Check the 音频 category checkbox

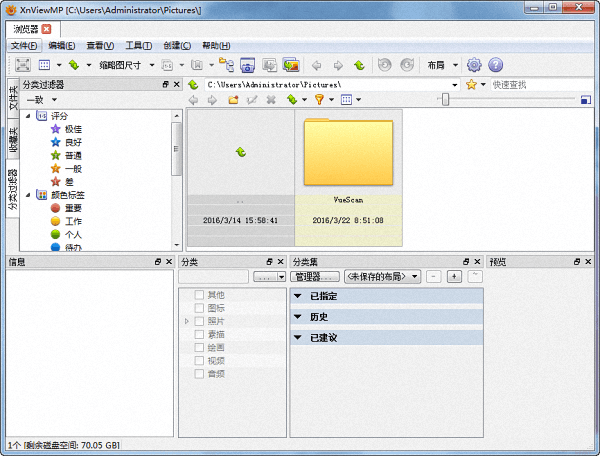point(199,374)
